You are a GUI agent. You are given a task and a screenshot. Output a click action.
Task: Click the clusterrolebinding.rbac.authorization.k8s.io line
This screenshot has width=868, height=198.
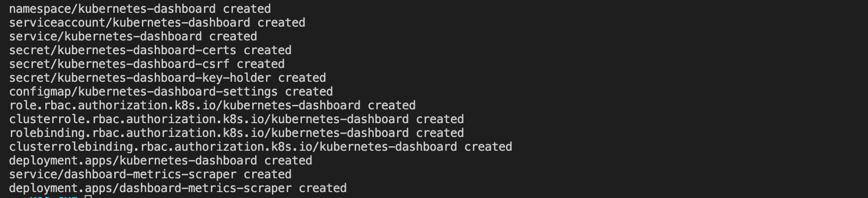point(261,147)
